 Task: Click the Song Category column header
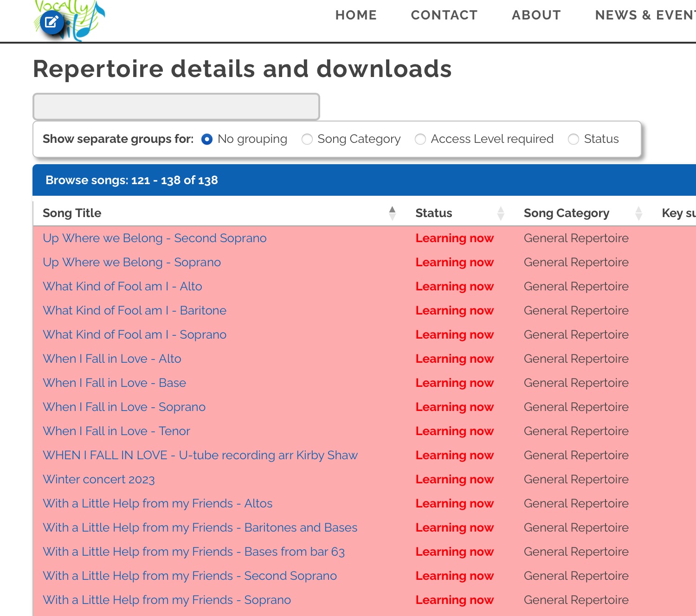pos(567,213)
